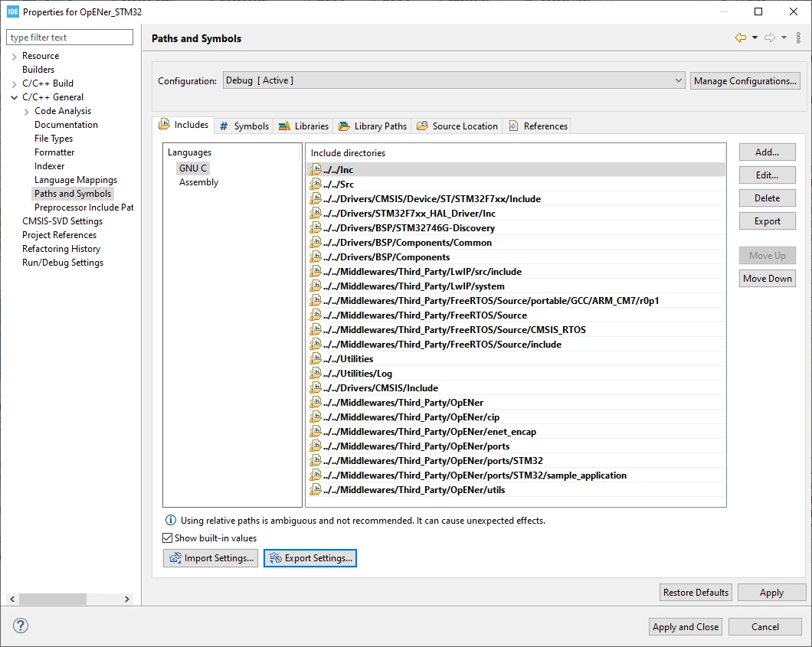Click the IDE icon in title bar
812x647 pixels.
click(x=12, y=11)
